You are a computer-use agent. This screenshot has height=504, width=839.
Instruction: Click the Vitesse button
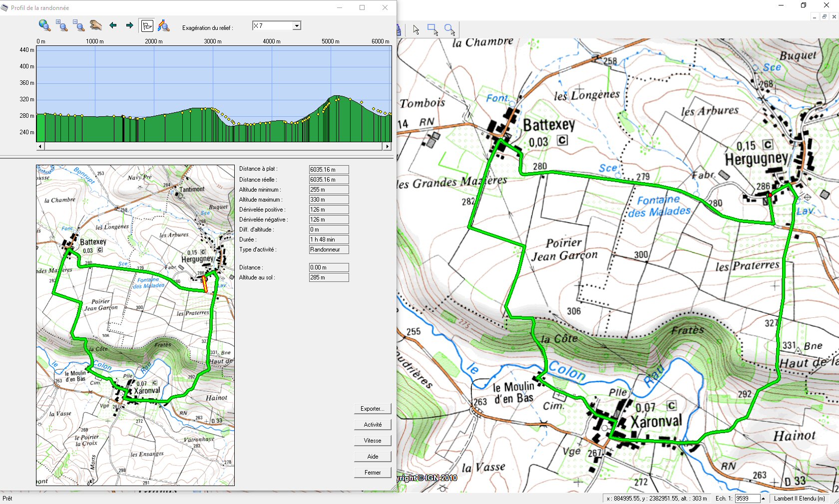tap(373, 441)
